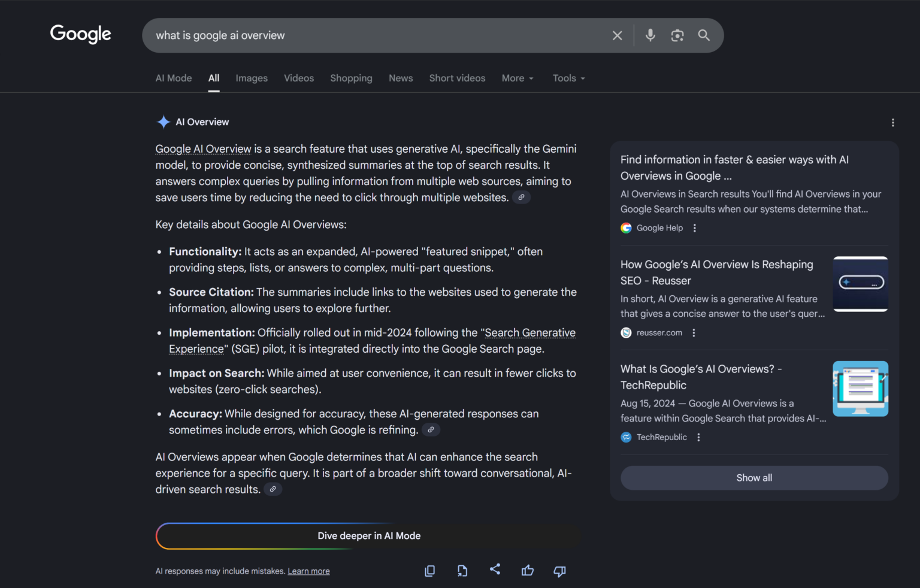Click the export response icon
This screenshot has height=588, width=920.
462,571
